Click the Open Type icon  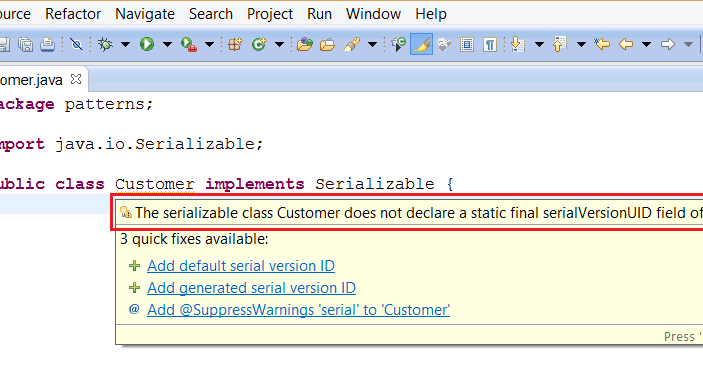(305, 44)
